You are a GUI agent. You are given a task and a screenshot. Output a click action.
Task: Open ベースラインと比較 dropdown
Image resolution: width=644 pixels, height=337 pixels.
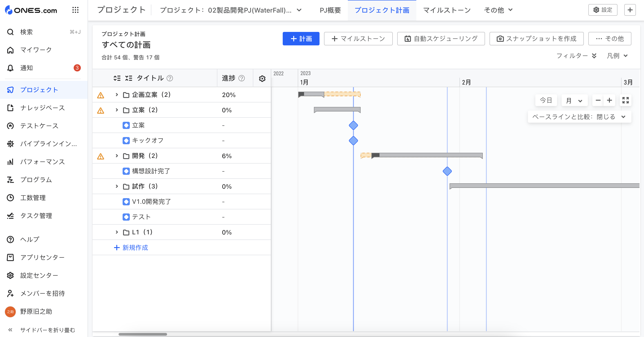tap(579, 117)
